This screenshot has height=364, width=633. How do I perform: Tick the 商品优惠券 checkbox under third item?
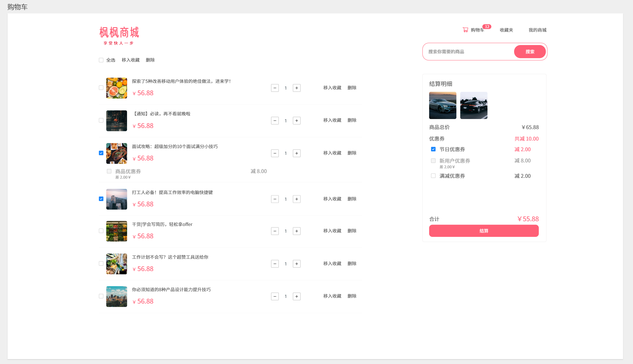[109, 171]
